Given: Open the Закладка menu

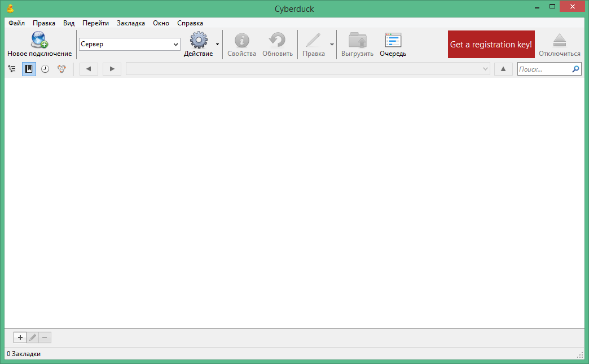Looking at the screenshot, I should click(130, 23).
